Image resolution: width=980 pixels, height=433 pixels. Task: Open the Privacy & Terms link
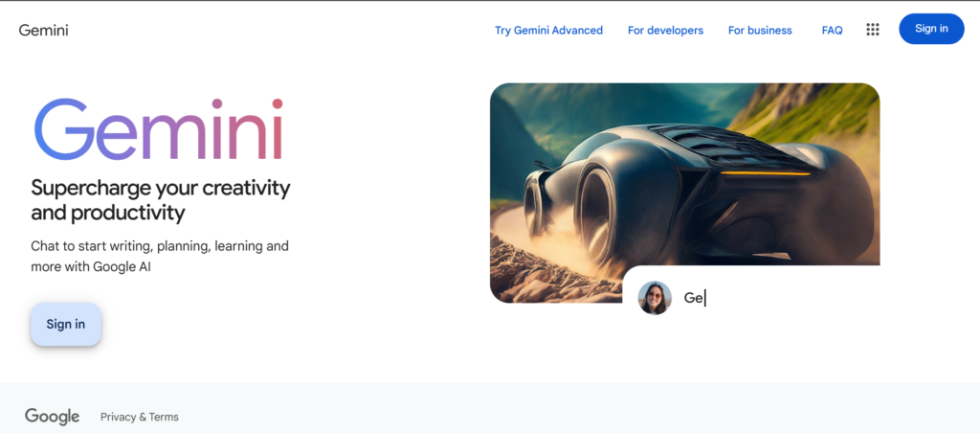click(140, 417)
